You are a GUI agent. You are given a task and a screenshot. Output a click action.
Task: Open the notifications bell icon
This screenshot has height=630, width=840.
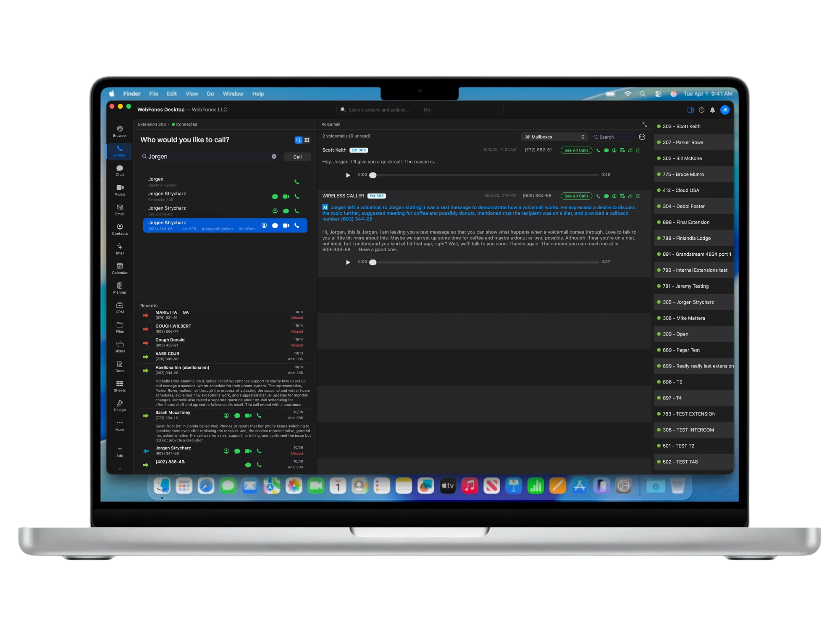712,110
